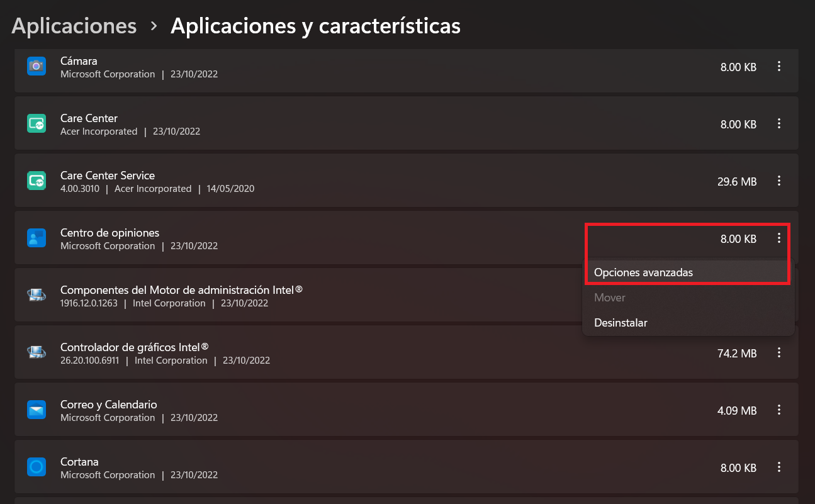Click Controlador de gráficos Intel name
The width and height of the screenshot is (815, 504).
click(x=135, y=347)
